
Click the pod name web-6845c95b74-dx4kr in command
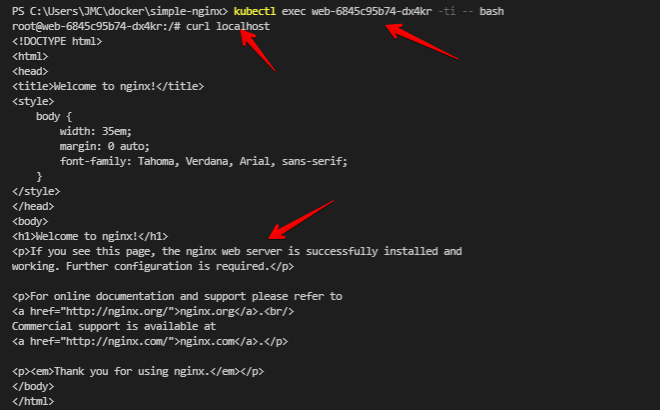(x=372, y=11)
